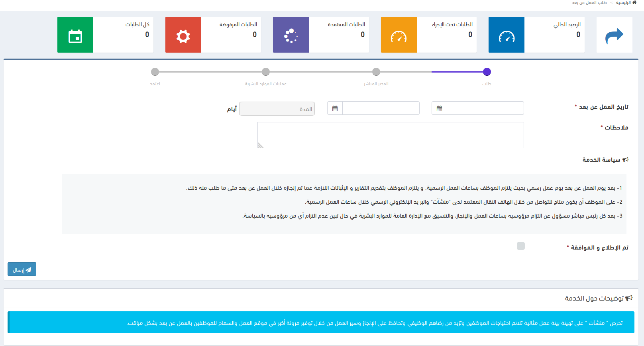
Task: Check the تم الإطلاع و الموافقة checkbox
Action: (x=520, y=246)
